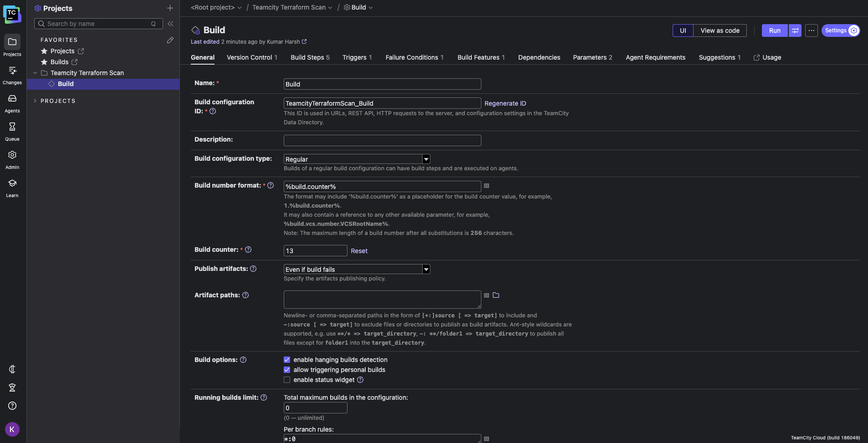868x443 pixels.
Task: Open the Dependencies tab
Action: click(539, 57)
